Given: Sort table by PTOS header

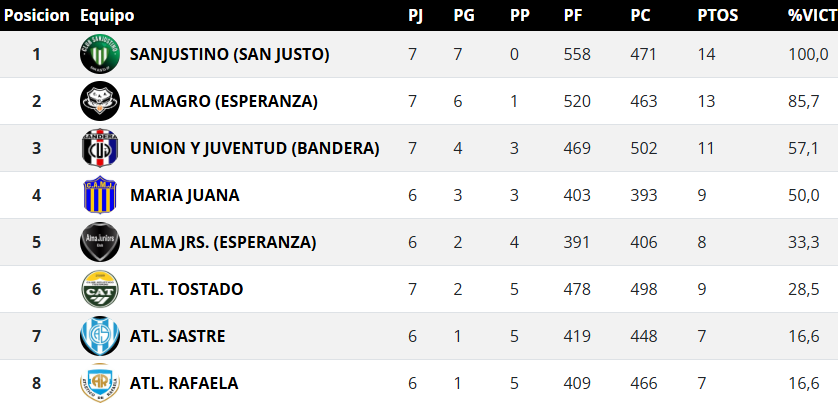Looking at the screenshot, I should point(716,16).
